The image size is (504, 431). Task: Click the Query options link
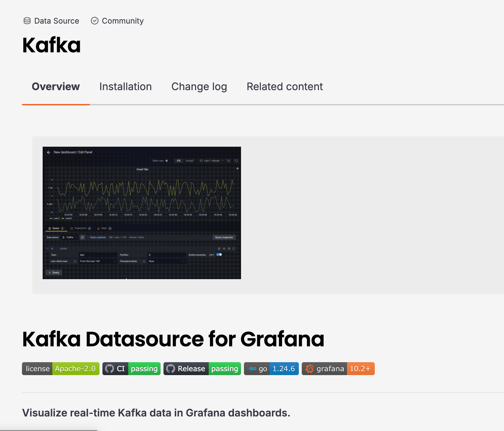[98, 237]
